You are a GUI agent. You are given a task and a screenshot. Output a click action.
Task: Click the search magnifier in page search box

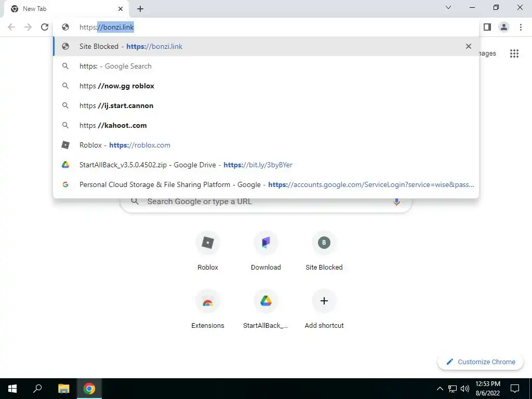pos(135,202)
